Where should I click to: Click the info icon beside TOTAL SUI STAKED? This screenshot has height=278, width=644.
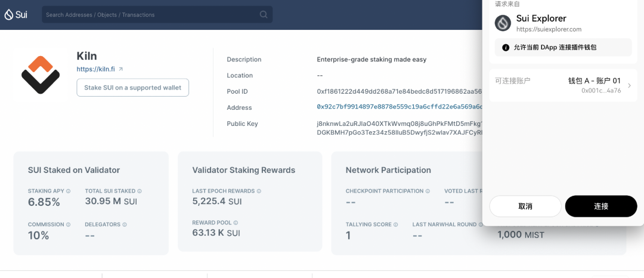coord(140,191)
